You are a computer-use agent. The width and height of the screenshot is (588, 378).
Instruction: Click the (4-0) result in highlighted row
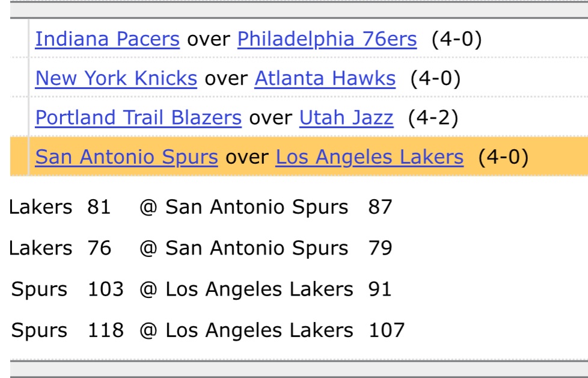503,157
